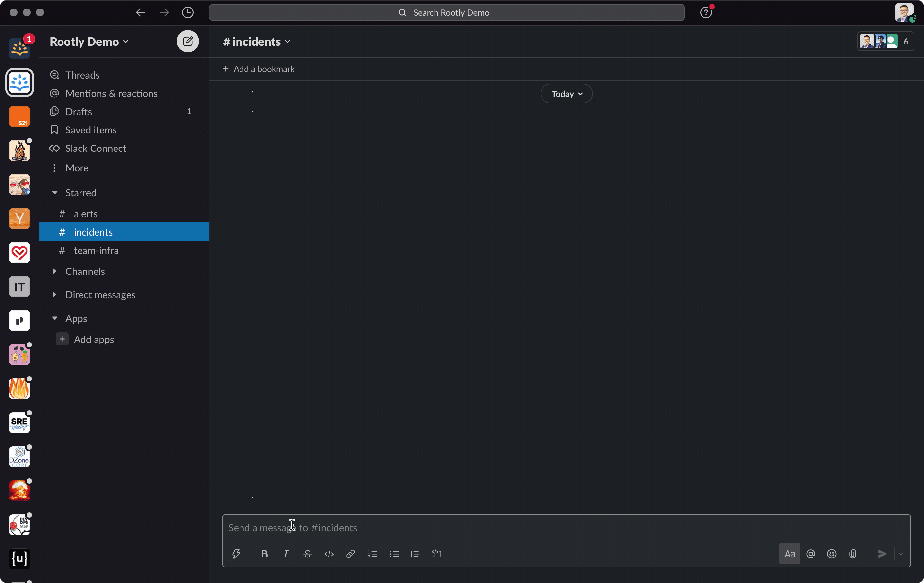This screenshot has height=583, width=924.
Task: Toggle italic formatting in the composer
Action: [286, 554]
